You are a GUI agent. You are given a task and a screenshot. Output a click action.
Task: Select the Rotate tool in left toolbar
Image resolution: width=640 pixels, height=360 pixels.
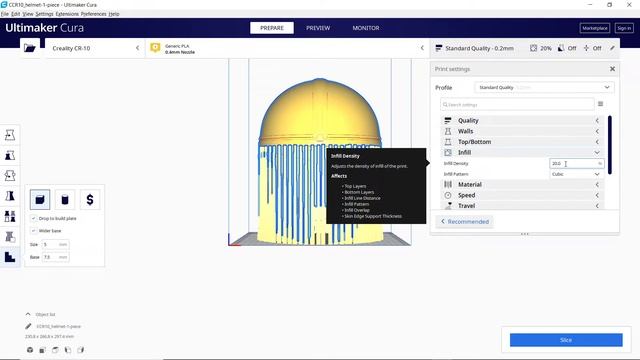pos(10,176)
